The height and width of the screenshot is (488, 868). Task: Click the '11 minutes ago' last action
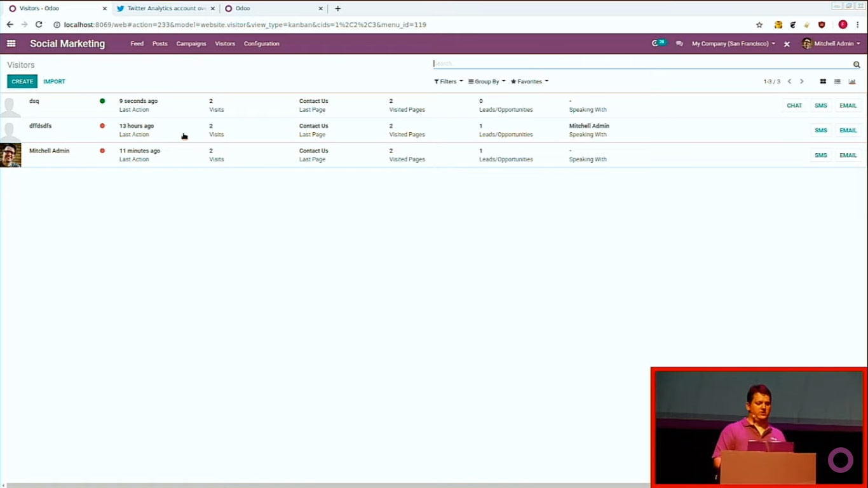coord(140,151)
